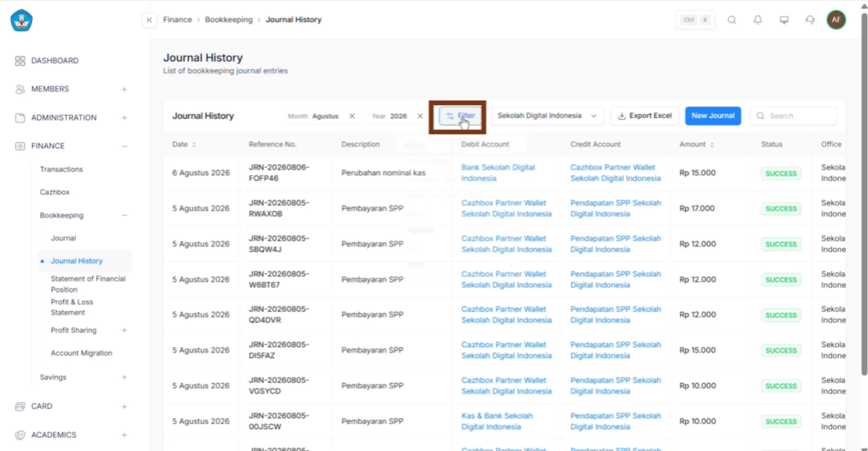Open the Bank Sekolah Digital Indonesia debit account
Screen dimensions: 868x451
click(x=498, y=173)
